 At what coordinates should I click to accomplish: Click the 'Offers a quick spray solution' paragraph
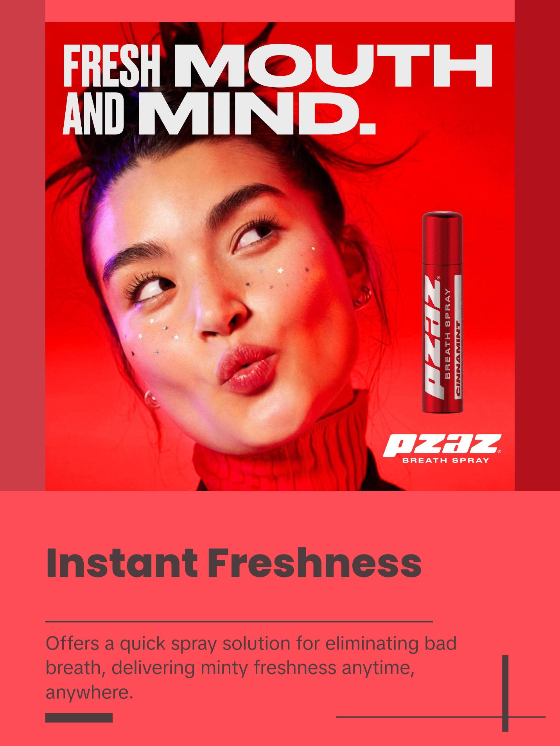(251, 667)
